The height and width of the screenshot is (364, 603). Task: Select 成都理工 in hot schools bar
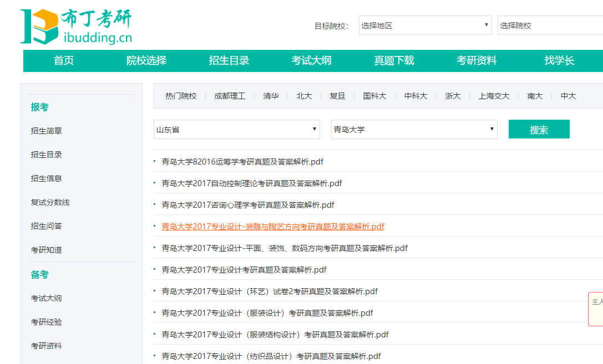[x=230, y=96]
